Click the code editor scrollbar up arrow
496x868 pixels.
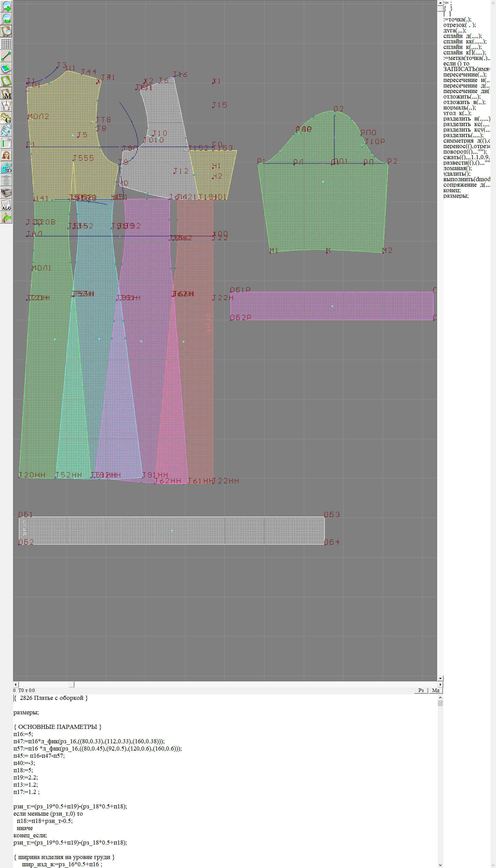point(440,697)
